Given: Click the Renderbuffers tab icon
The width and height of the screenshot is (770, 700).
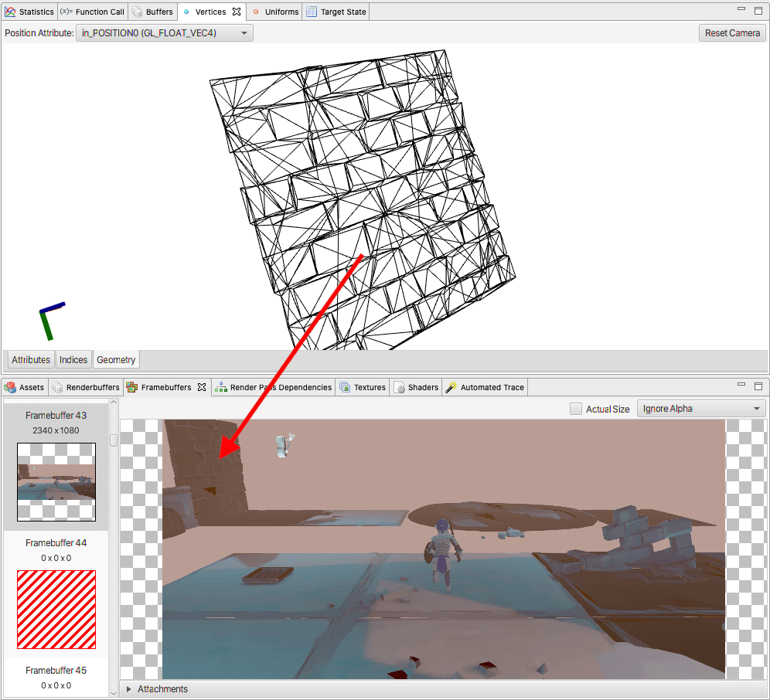Looking at the screenshot, I should pyautogui.click(x=57, y=387).
